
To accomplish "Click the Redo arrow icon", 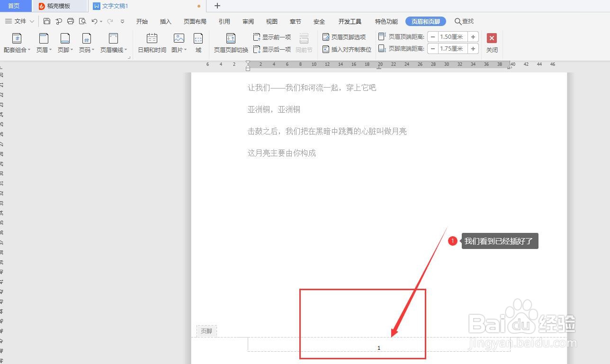I will [110, 21].
